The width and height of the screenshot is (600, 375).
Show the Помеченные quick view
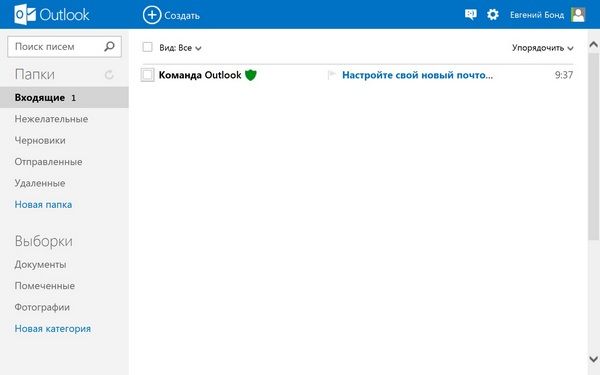[44, 286]
